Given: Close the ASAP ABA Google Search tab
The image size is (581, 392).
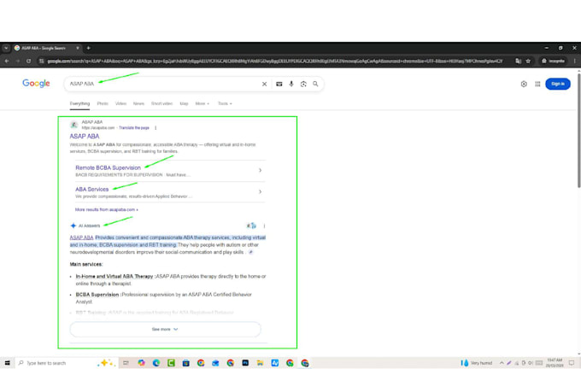Looking at the screenshot, I should tap(78, 48).
